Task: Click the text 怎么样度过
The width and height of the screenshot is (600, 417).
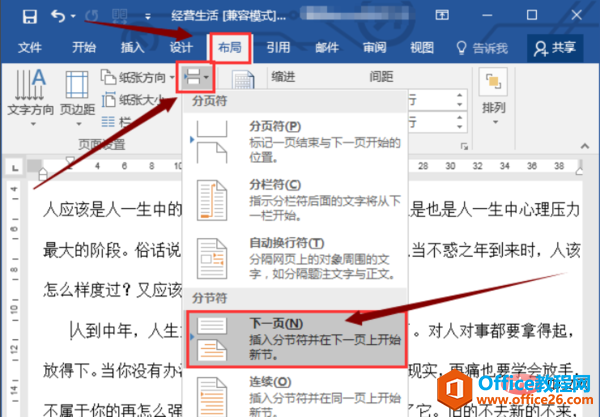Action: pos(82,290)
